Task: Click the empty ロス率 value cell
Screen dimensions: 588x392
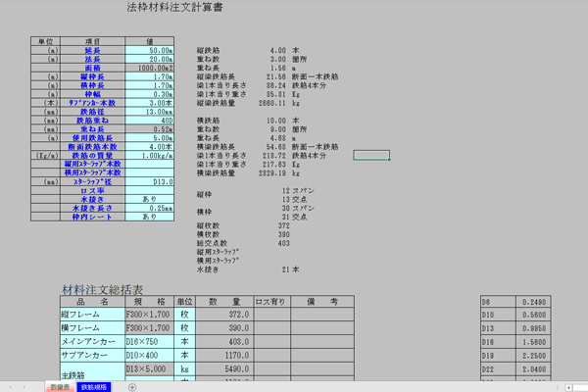Action: pos(152,190)
